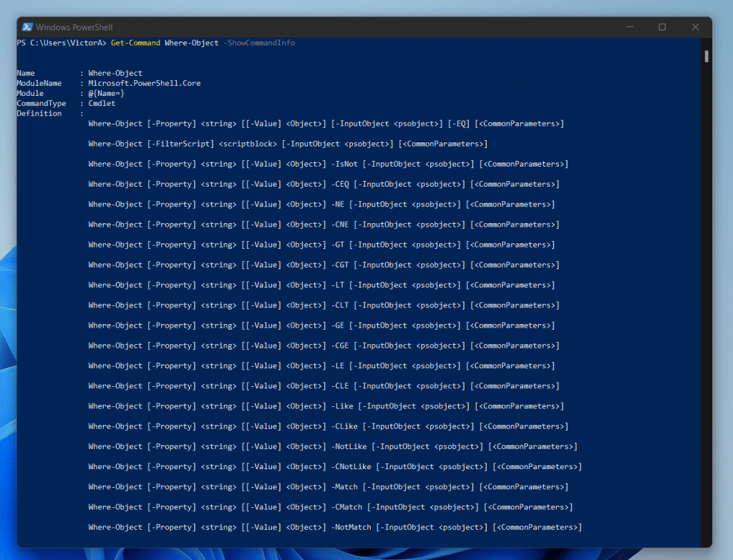Click the syntax line with -NotLike
Image resolution: width=733 pixels, height=560 pixels.
click(333, 446)
